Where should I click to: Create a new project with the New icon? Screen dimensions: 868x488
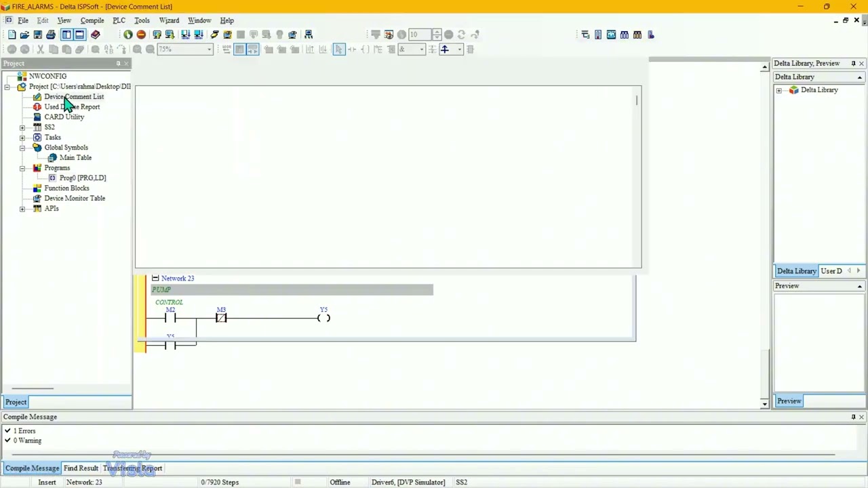tap(12, 35)
